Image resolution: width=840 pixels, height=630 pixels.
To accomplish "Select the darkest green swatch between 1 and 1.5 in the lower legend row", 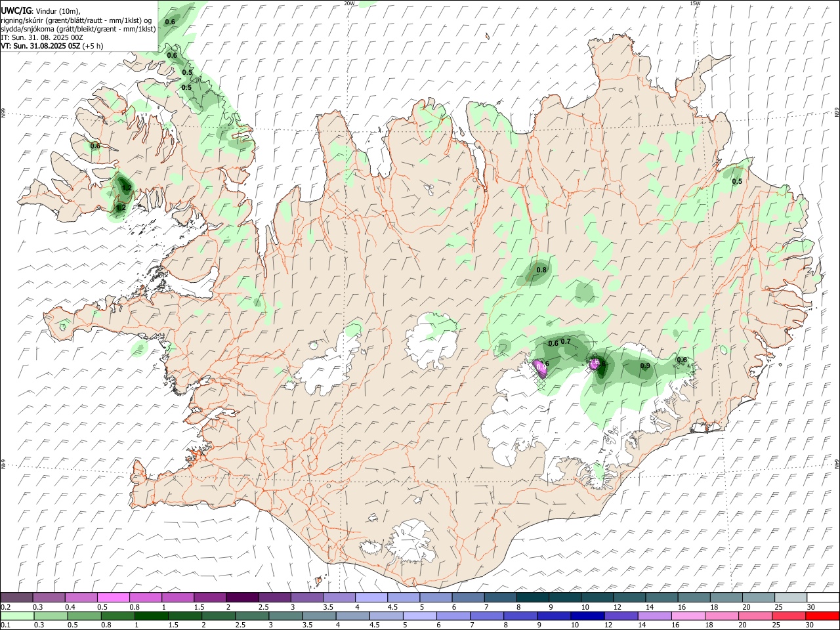I will [x=151, y=616].
